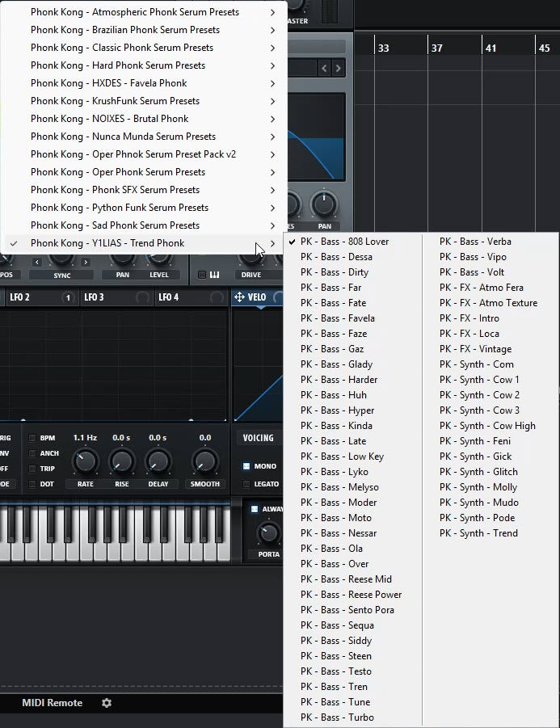
Task: Enable the LEGATO checkbox
Action: (x=246, y=484)
